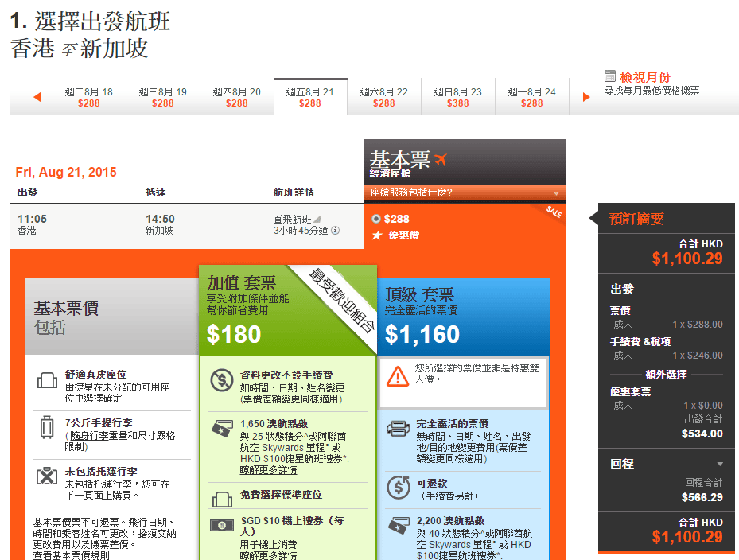
Task: Click the warning triangle icon in 頂級套票
Action: (397, 375)
